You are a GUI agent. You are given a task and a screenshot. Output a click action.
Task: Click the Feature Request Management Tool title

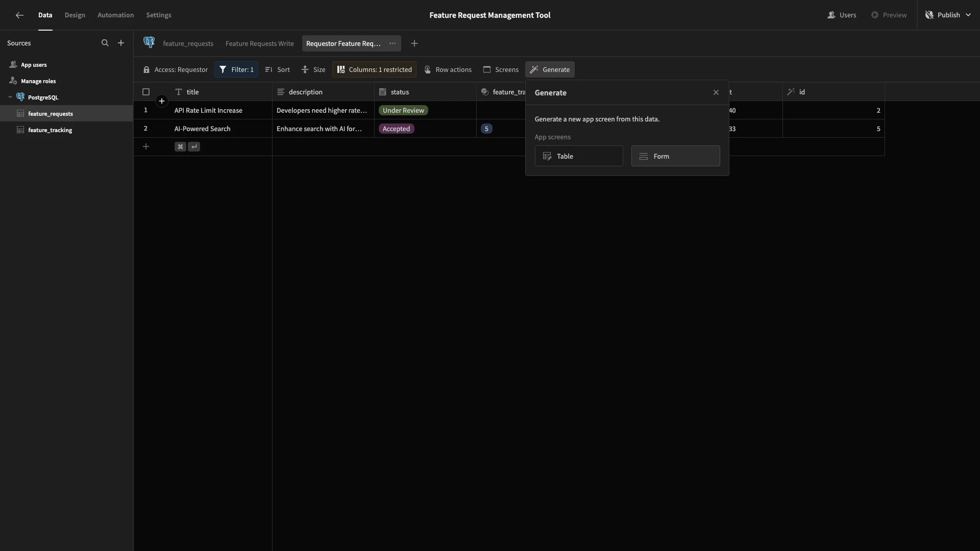[x=490, y=15]
